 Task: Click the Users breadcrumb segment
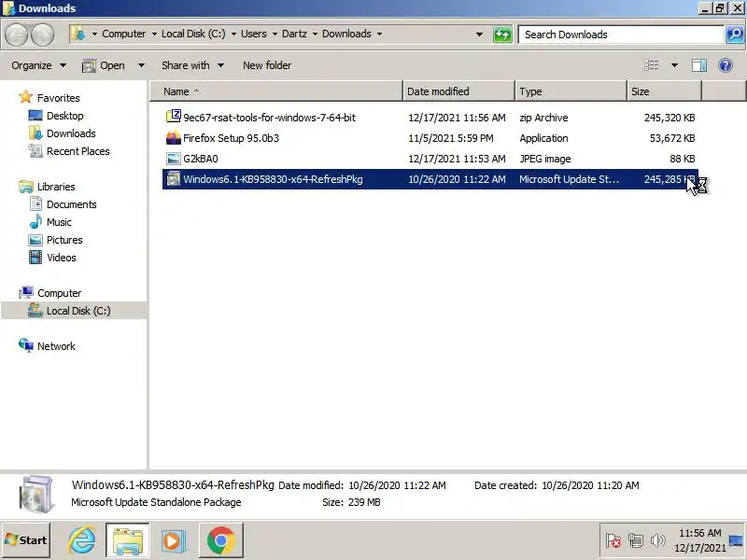(253, 34)
